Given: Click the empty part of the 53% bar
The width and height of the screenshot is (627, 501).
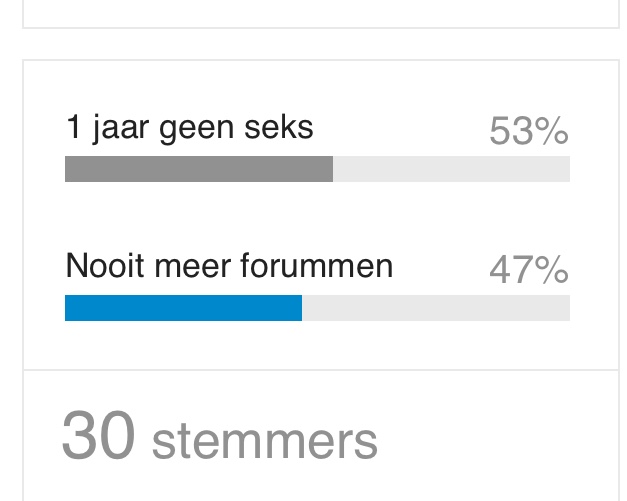Looking at the screenshot, I should pos(451,169).
